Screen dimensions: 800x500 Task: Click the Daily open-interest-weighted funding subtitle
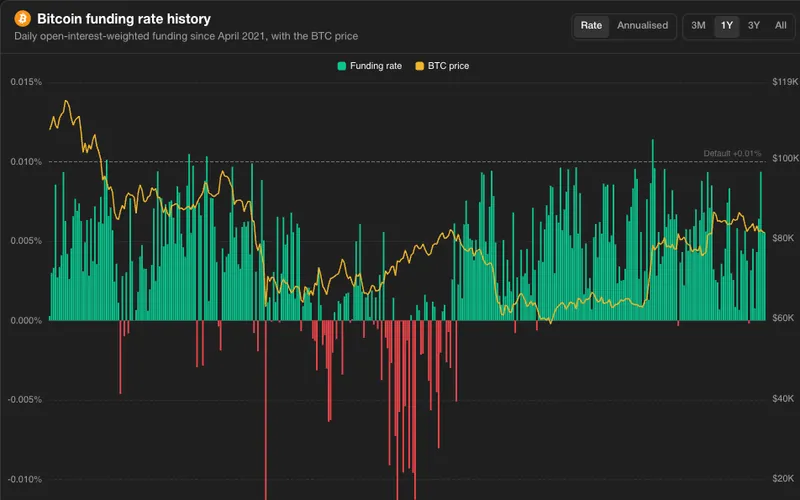[x=186, y=36]
